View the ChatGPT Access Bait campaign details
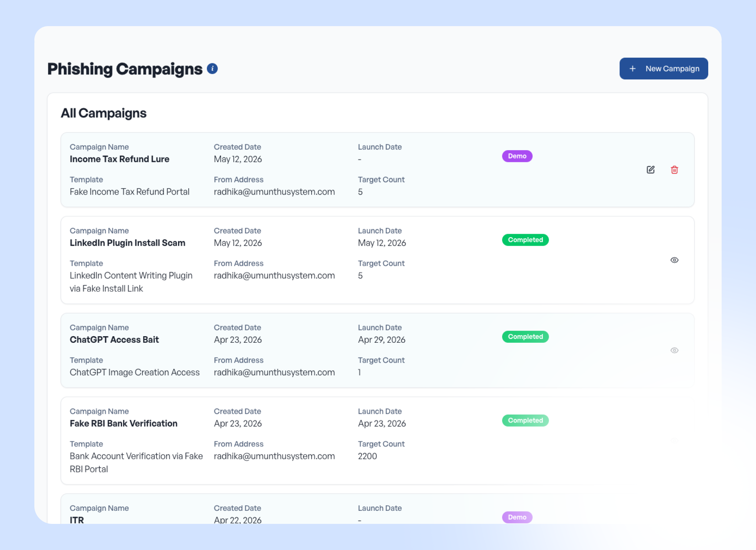The height and width of the screenshot is (550, 756). (675, 350)
